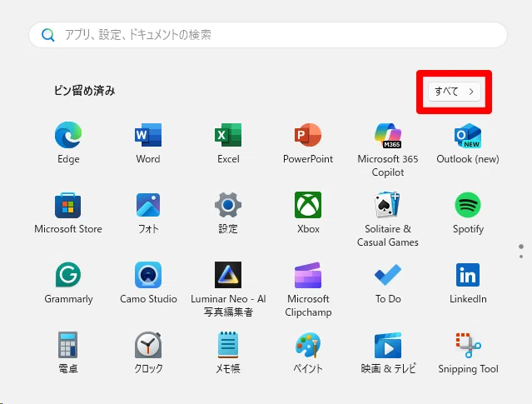Launch the Xbox app

[308, 205]
